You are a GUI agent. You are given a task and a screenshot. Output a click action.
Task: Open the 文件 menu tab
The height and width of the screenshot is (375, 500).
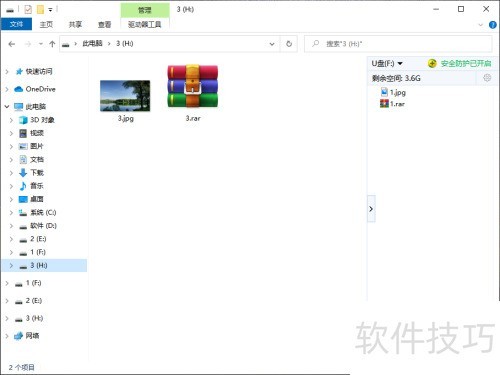tap(16, 24)
